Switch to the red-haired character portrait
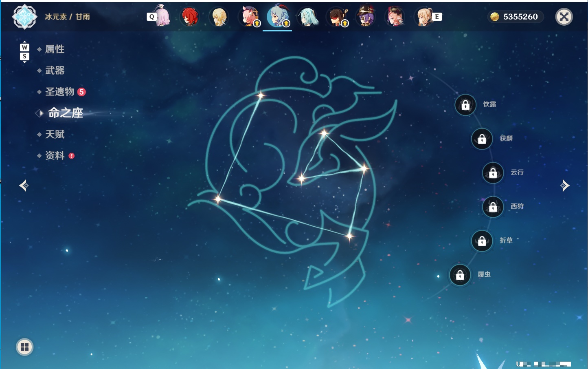 (190, 17)
